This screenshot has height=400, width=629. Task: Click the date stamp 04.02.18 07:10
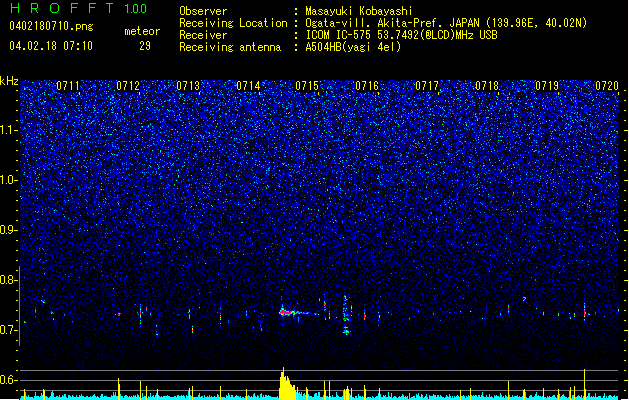51,46
